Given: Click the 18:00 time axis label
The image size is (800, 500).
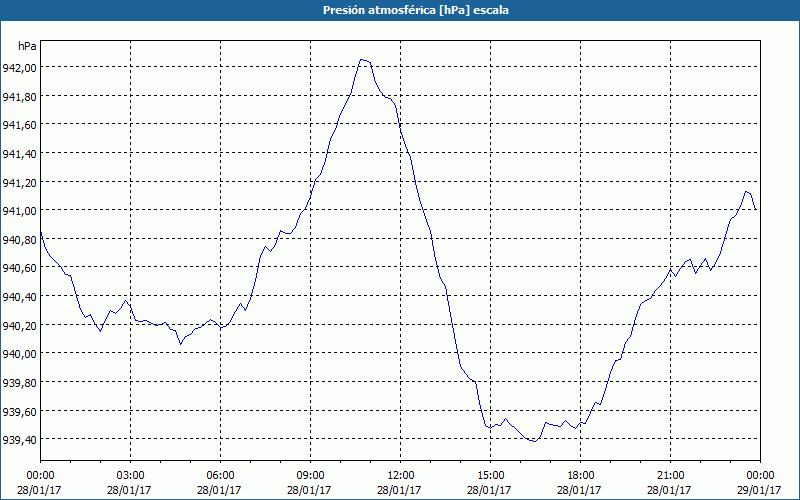Looking at the screenshot, I should (x=581, y=476).
